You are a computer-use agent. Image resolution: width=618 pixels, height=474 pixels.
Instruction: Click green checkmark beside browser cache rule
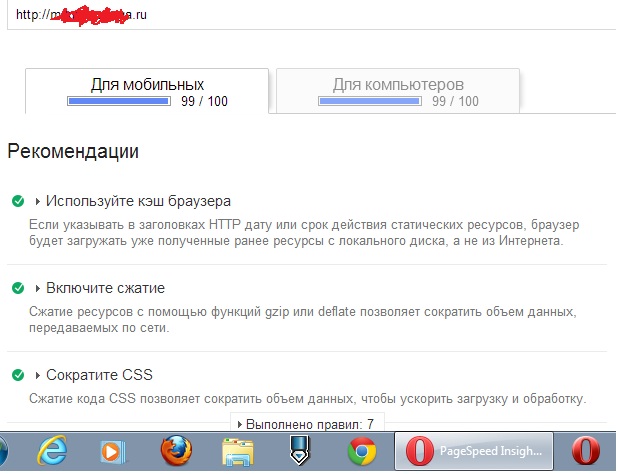tap(18, 201)
